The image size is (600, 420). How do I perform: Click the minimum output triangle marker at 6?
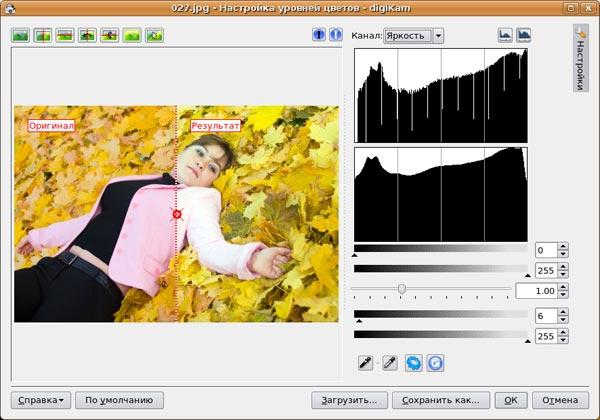[359, 321]
